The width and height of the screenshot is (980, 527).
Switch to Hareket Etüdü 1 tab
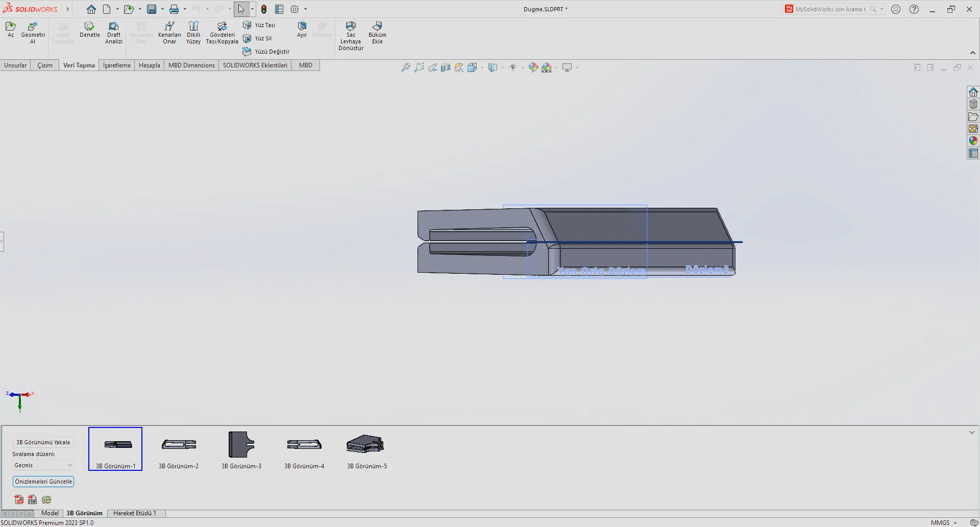tap(135, 513)
